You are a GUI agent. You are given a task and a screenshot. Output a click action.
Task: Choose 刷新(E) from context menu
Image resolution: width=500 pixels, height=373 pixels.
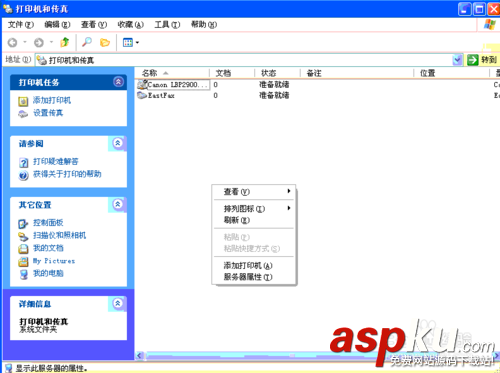(254, 220)
